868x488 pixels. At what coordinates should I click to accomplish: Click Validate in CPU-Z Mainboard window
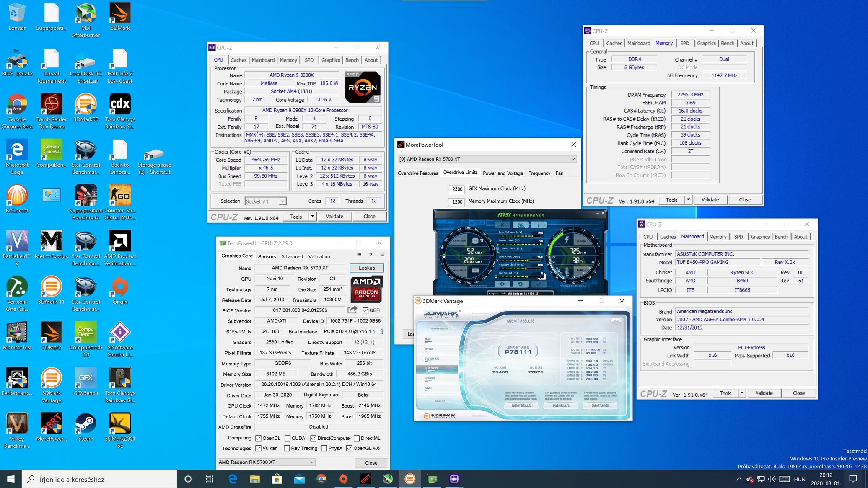point(764,393)
